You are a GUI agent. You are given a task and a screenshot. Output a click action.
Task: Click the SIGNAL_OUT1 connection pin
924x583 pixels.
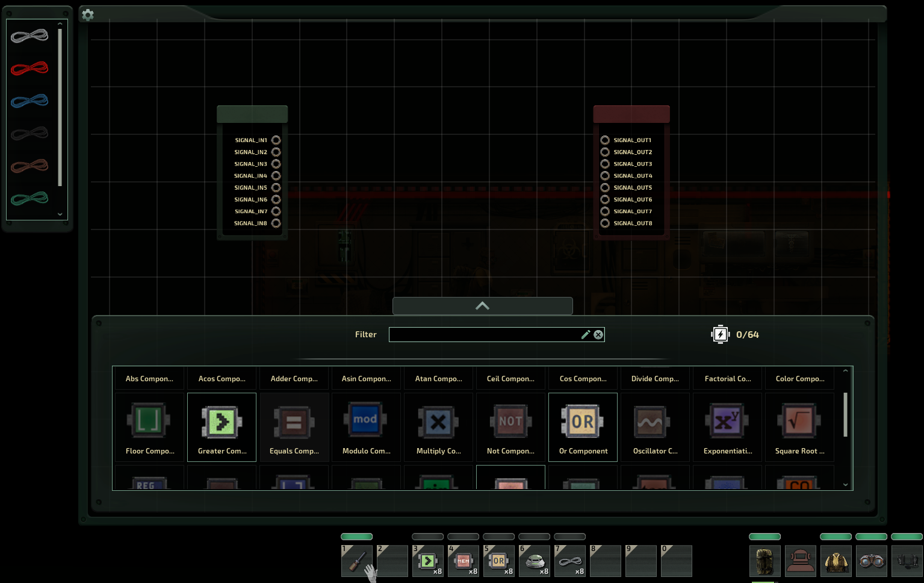[605, 140]
